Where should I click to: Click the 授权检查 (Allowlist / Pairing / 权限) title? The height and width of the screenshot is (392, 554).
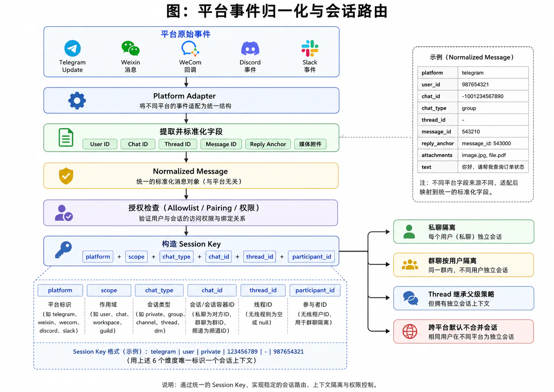click(x=194, y=208)
